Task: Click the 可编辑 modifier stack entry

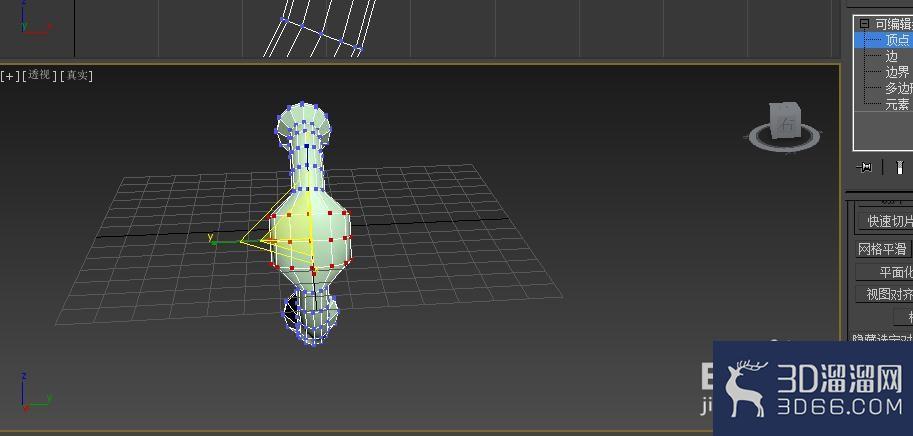Action: pos(894,24)
